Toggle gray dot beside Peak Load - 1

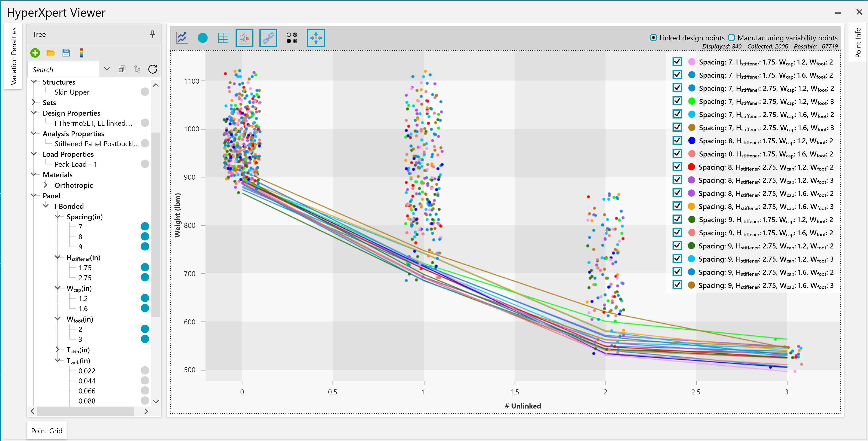pyautogui.click(x=145, y=164)
